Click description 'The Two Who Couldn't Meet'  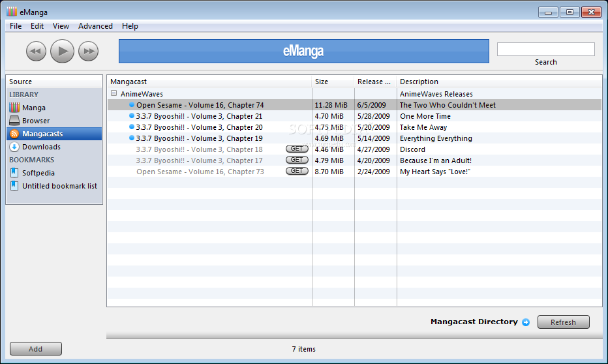(x=448, y=105)
